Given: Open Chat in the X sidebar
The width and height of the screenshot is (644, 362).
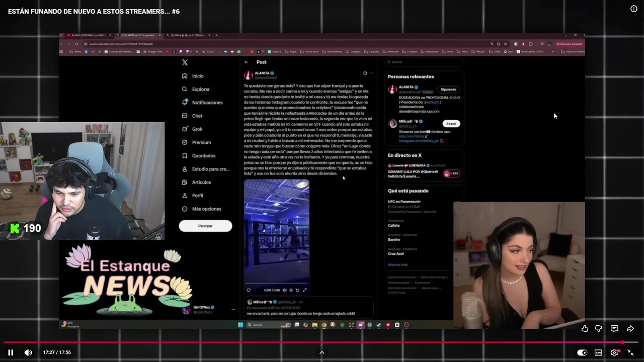Looking at the screenshot, I should [x=192, y=116].
